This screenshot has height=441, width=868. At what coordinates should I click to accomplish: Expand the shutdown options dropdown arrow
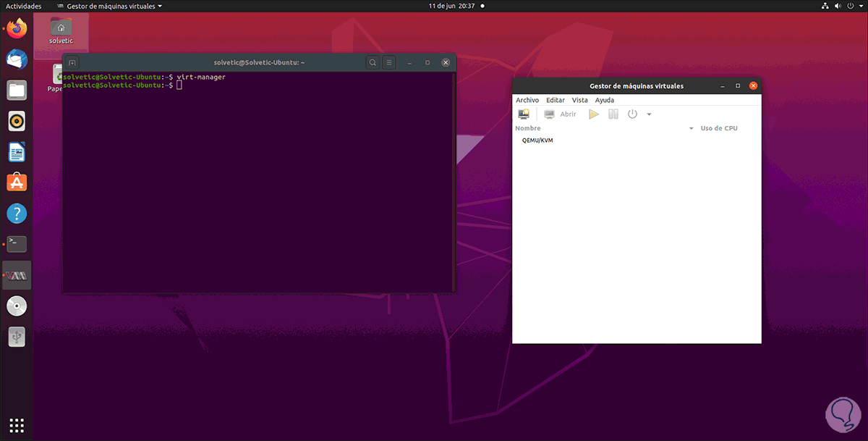[649, 114]
